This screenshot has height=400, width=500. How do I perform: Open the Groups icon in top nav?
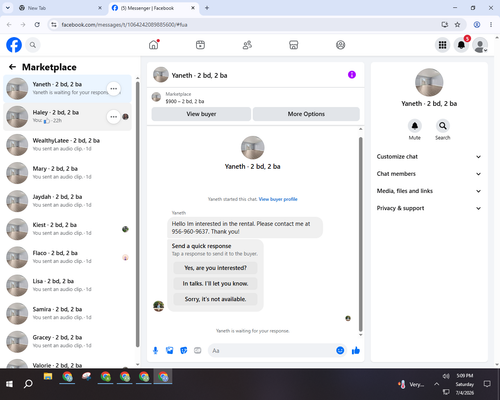340,45
